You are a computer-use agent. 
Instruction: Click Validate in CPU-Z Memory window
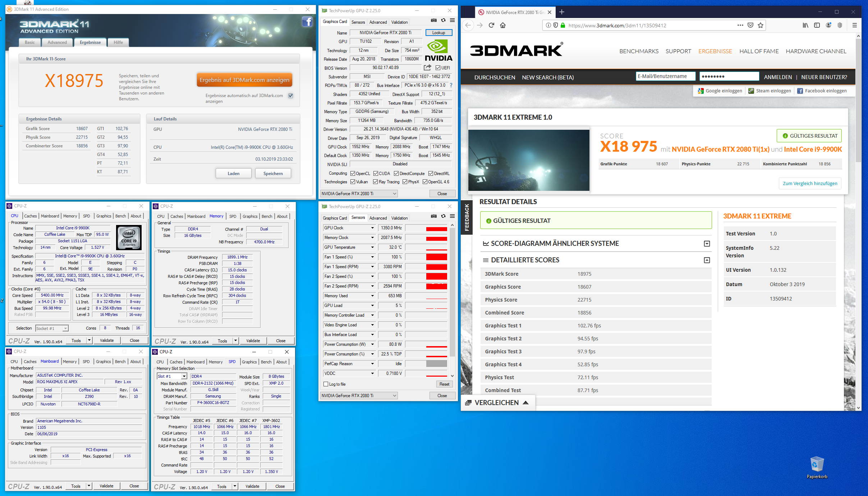click(x=253, y=341)
